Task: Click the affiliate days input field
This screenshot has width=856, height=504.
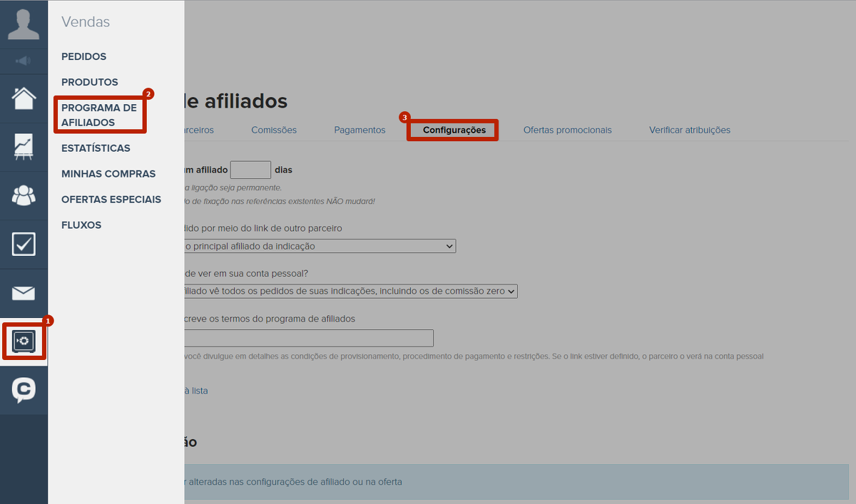Action: point(250,170)
